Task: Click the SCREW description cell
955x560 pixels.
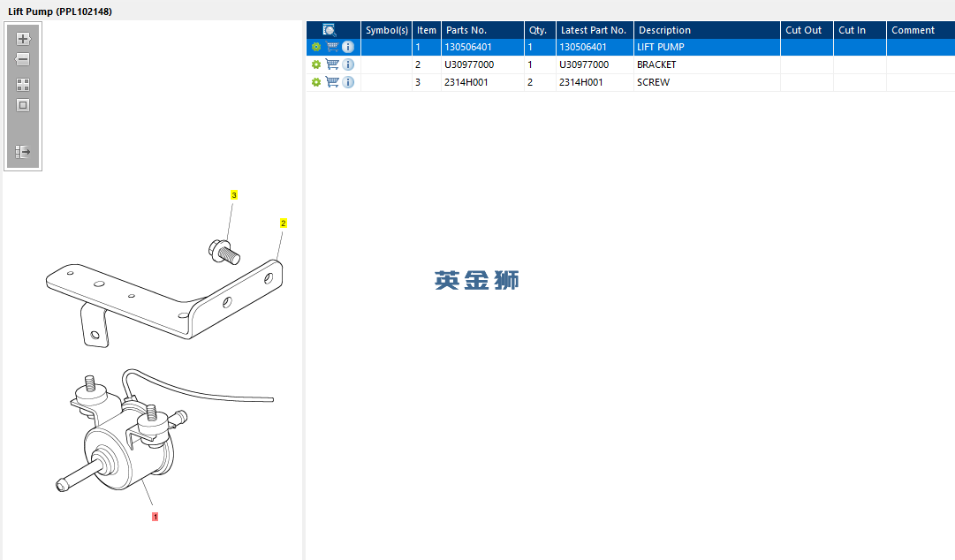Action: click(x=707, y=82)
